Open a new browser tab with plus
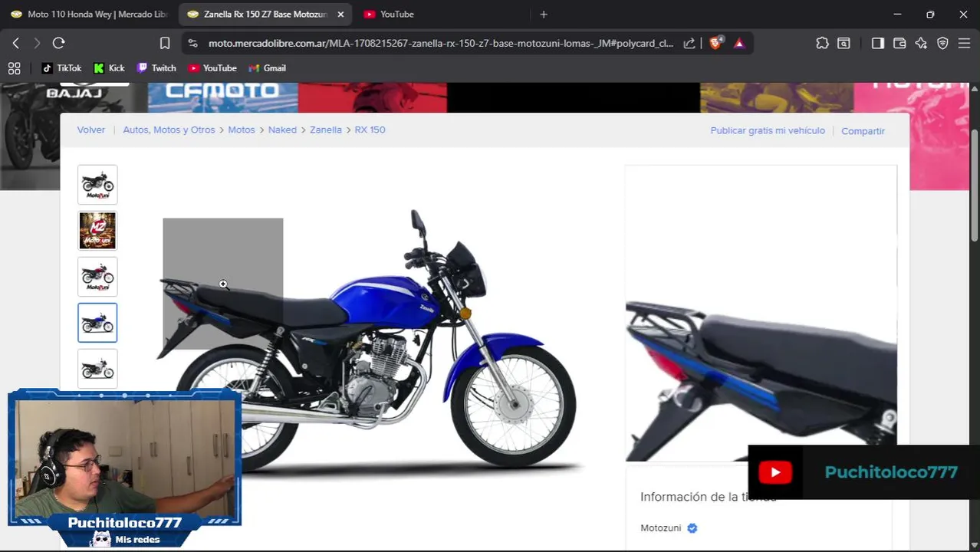Image resolution: width=980 pixels, height=552 pixels. (544, 14)
